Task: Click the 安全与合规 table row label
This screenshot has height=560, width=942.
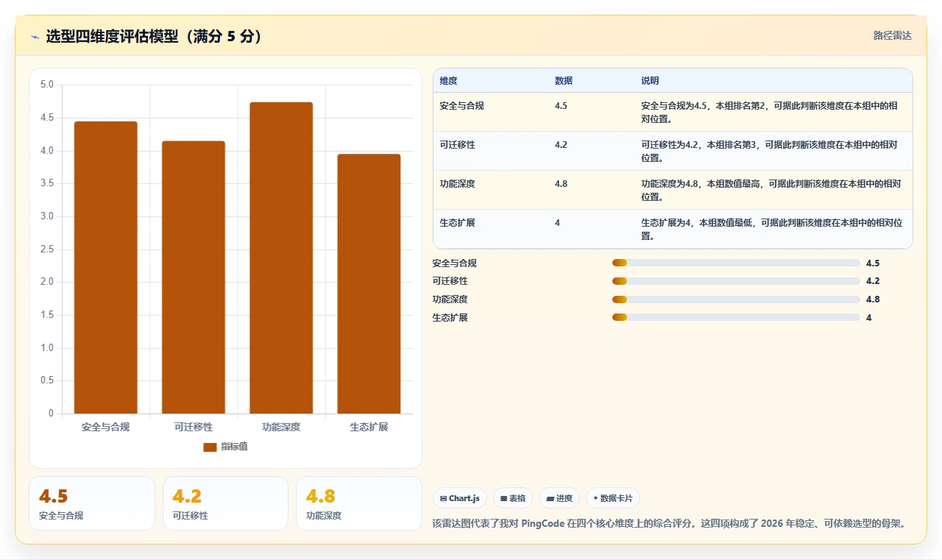Action: click(462, 106)
